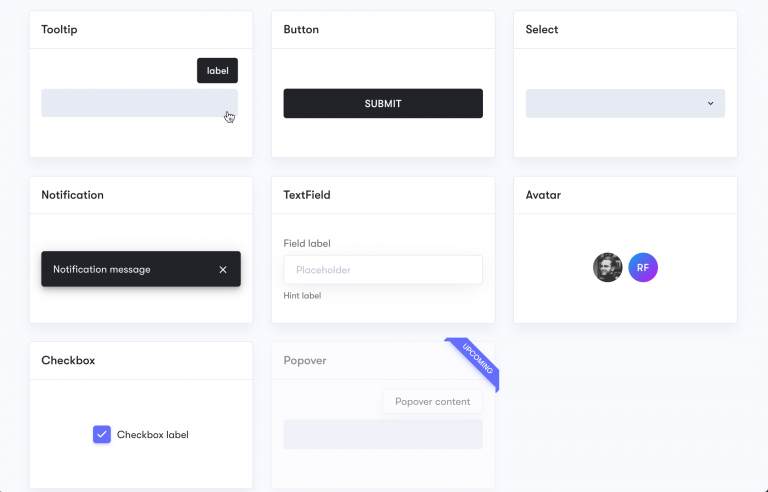Open the Button card heading
This screenshot has width=768, height=492.
click(x=301, y=29)
